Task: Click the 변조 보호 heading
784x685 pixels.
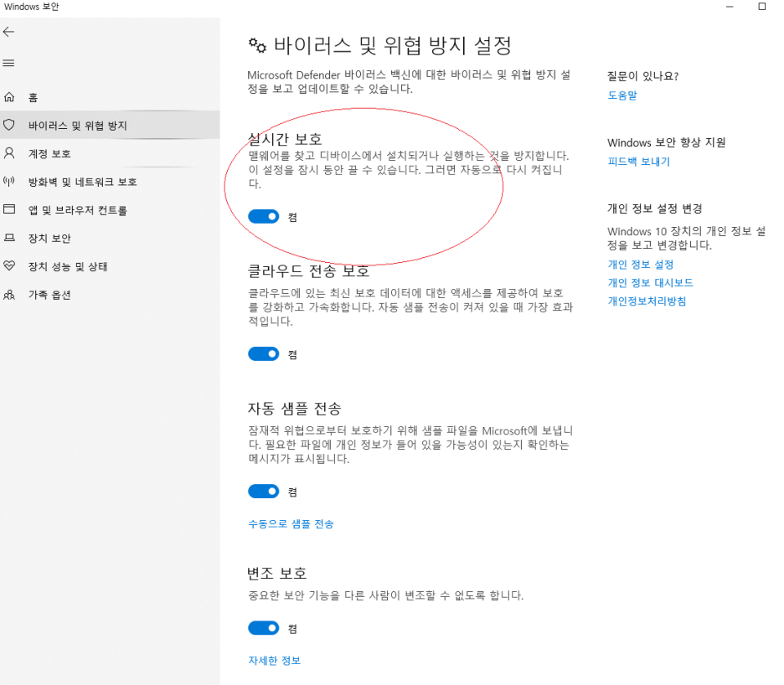Action: coord(277,573)
